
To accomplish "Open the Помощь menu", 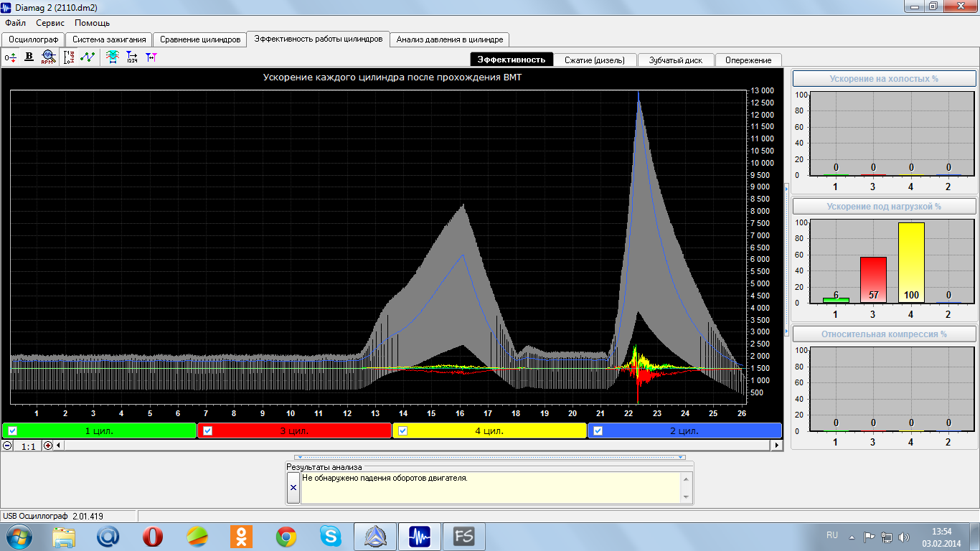I will click(x=92, y=23).
